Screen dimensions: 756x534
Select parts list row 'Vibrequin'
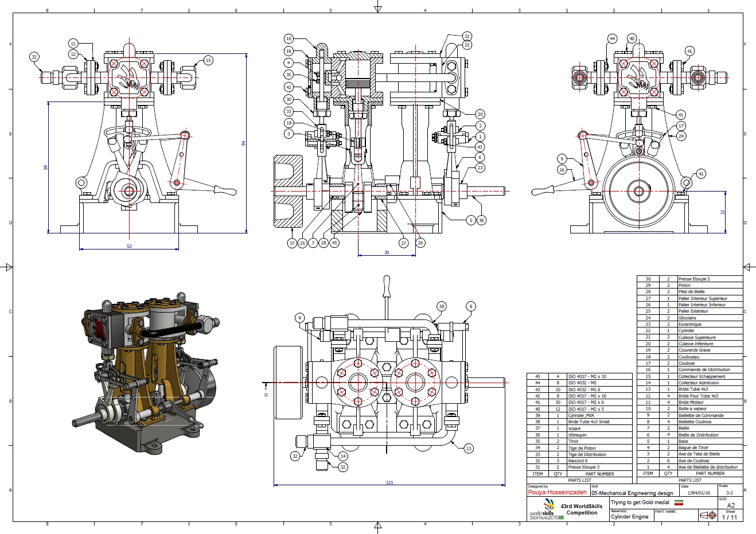(x=579, y=435)
